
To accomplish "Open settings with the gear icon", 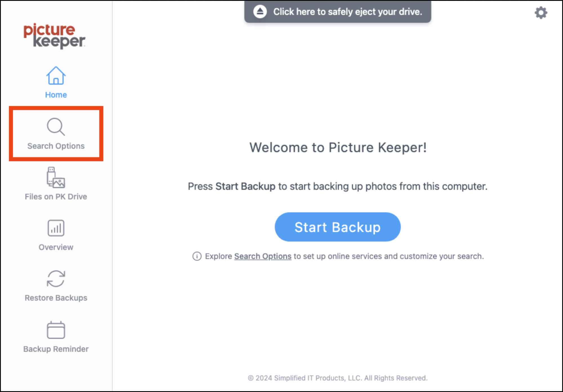I will 541,13.
